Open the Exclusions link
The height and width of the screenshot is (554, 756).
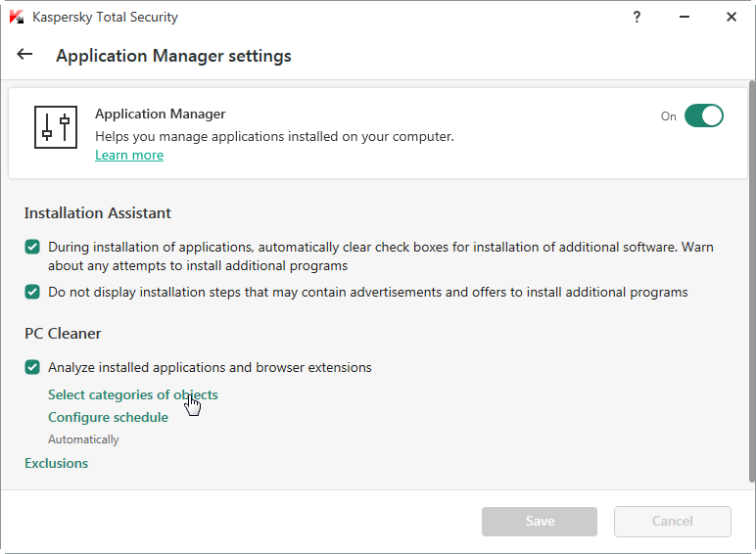pyautogui.click(x=56, y=463)
